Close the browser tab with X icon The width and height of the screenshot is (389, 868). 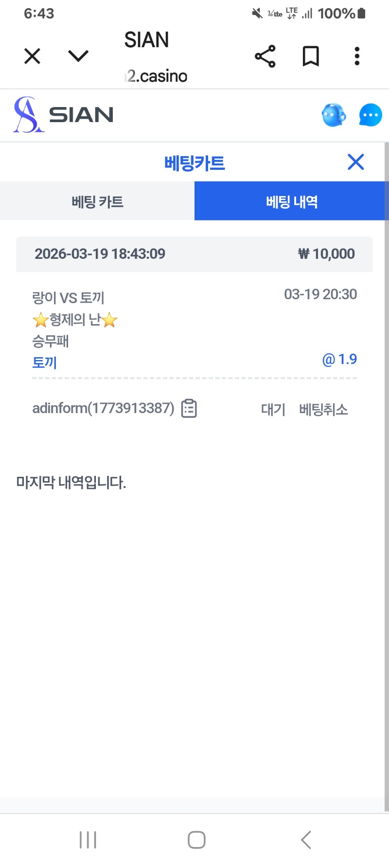pyautogui.click(x=32, y=56)
